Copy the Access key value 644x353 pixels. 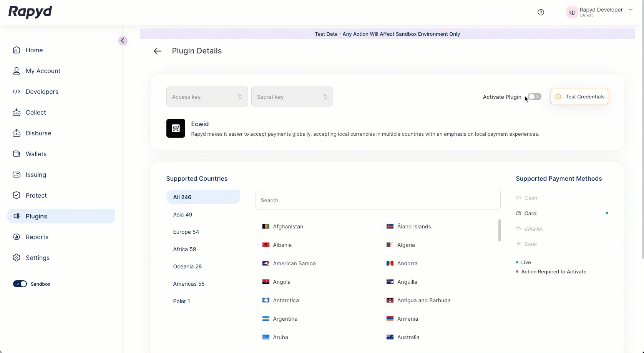[240, 97]
